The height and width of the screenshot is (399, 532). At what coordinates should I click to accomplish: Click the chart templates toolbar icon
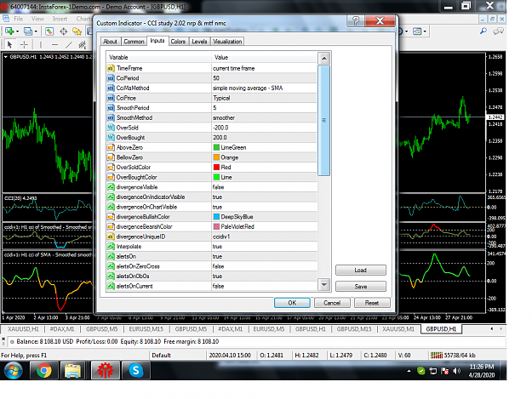[417, 31]
